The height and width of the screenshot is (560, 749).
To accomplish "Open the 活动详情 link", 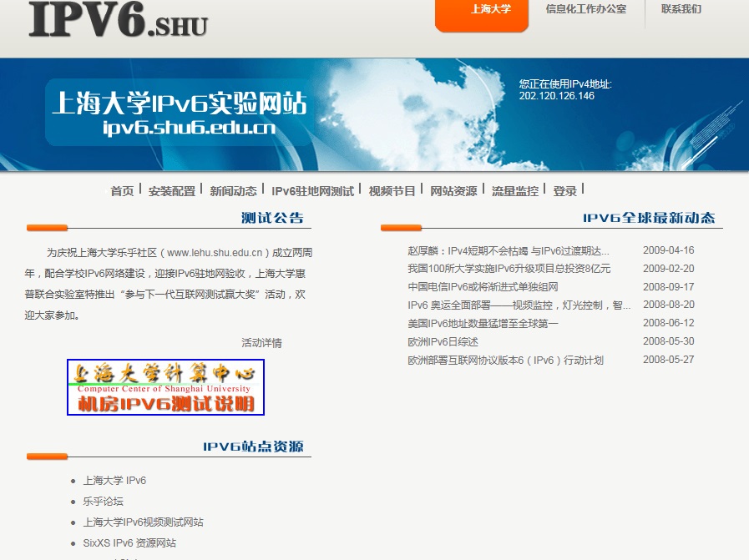I will click(x=261, y=343).
